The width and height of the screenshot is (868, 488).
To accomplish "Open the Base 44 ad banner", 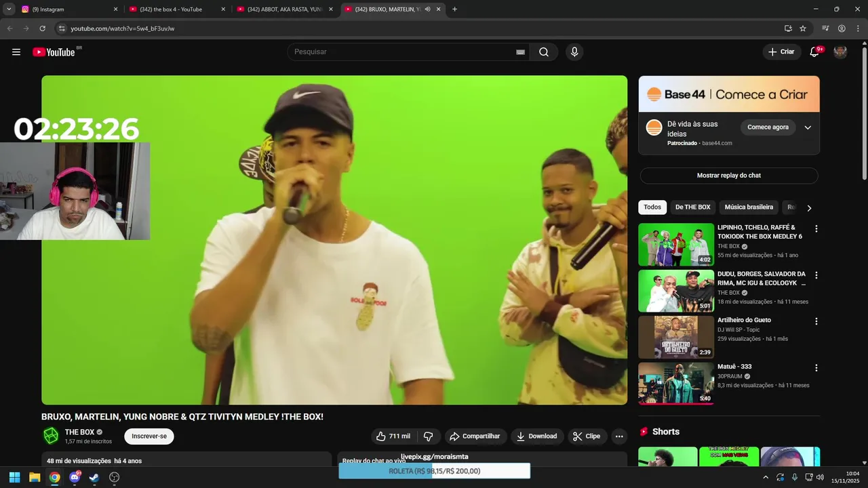I will pyautogui.click(x=729, y=94).
